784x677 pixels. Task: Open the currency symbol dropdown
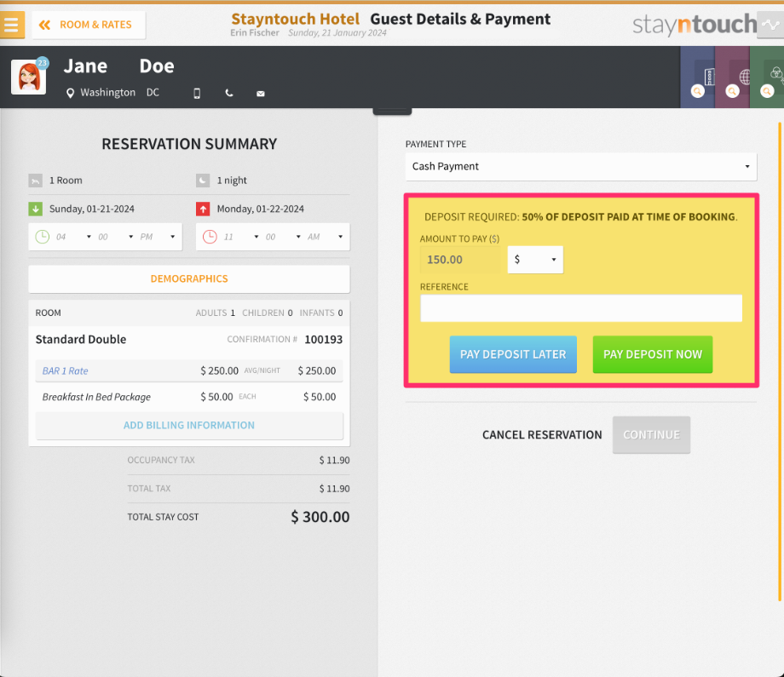[535, 260]
